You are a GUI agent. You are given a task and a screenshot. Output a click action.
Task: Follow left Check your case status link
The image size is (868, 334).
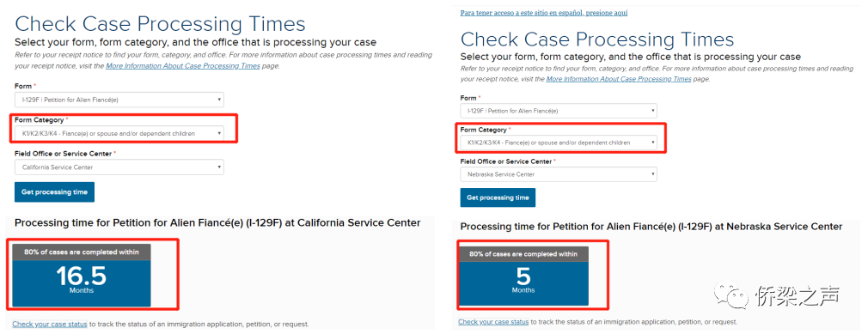click(49, 324)
